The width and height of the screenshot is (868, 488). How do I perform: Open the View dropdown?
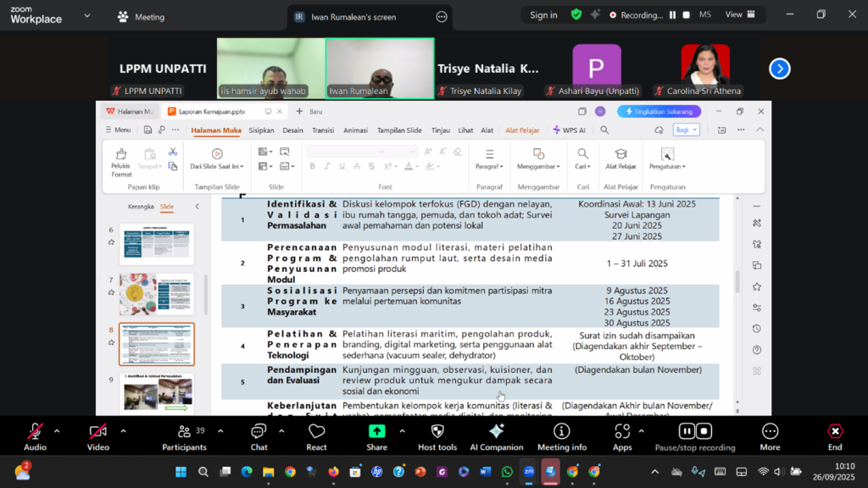coord(738,14)
